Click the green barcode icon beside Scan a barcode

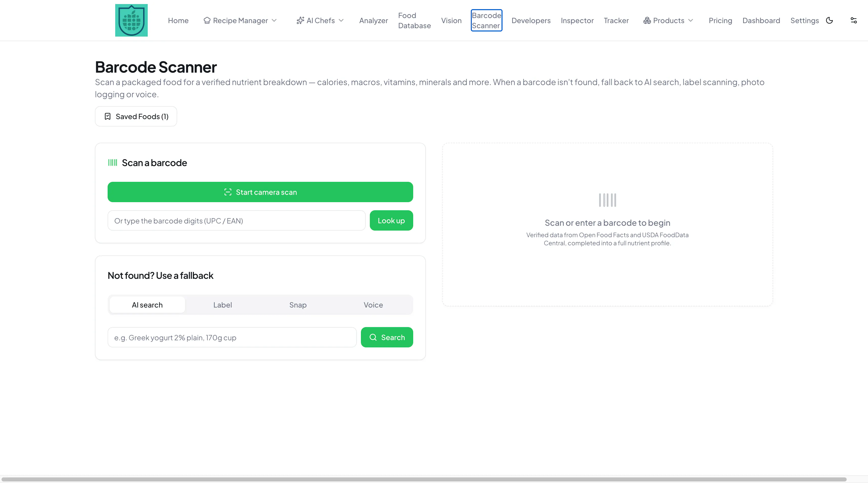coord(112,163)
